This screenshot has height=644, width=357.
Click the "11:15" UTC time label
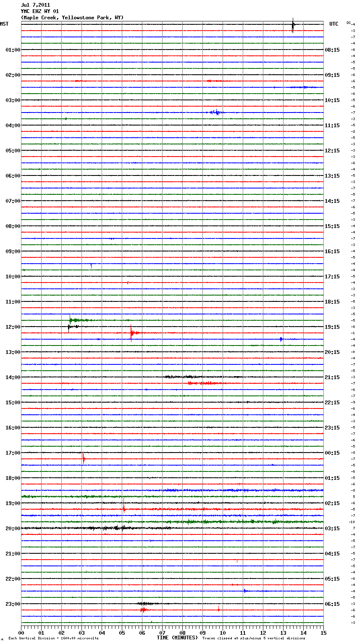coord(332,125)
